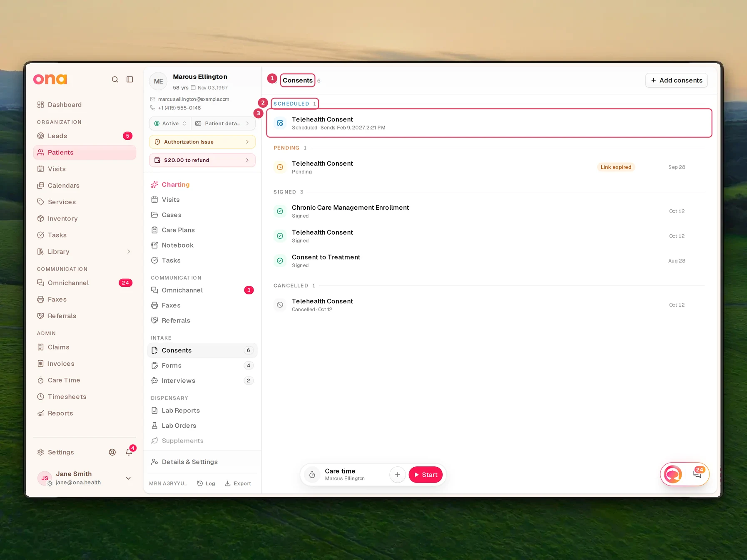The width and height of the screenshot is (747, 560).
Task: Open Invoices in Admin
Action: (x=85, y=364)
